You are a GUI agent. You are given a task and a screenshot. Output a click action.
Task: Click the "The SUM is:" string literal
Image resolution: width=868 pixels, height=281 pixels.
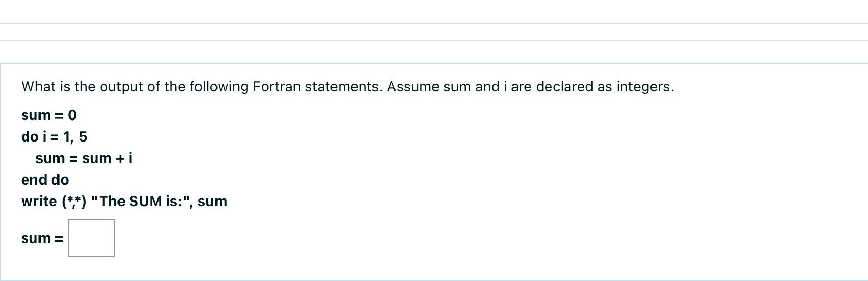pos(141,202)
